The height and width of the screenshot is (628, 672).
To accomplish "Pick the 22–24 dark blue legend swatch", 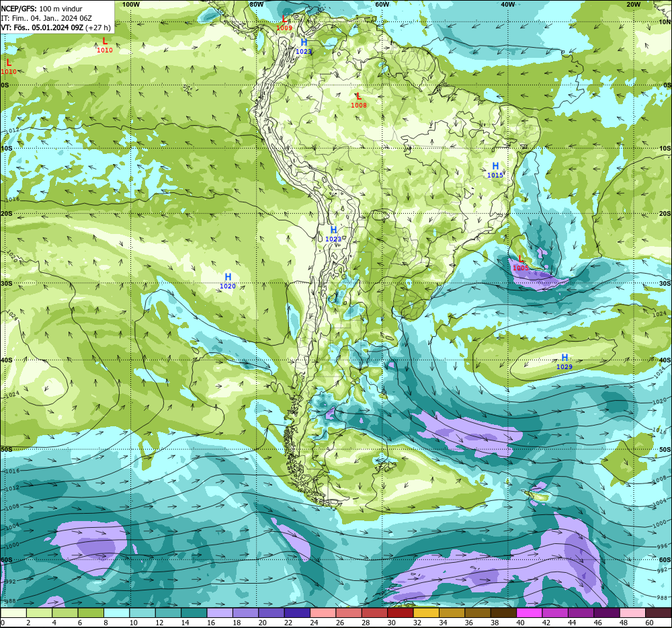I will point(297,613).
